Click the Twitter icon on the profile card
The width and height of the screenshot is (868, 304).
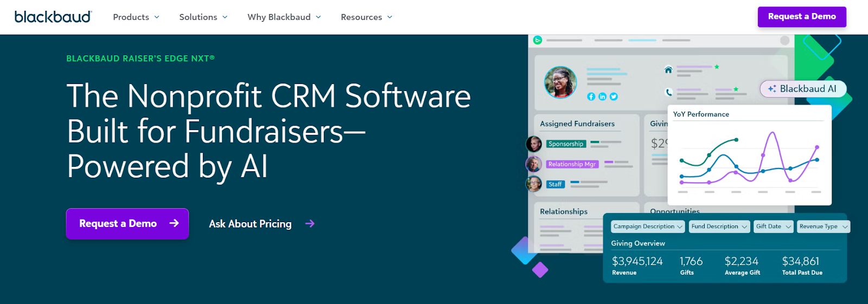(x=614, y=96)
